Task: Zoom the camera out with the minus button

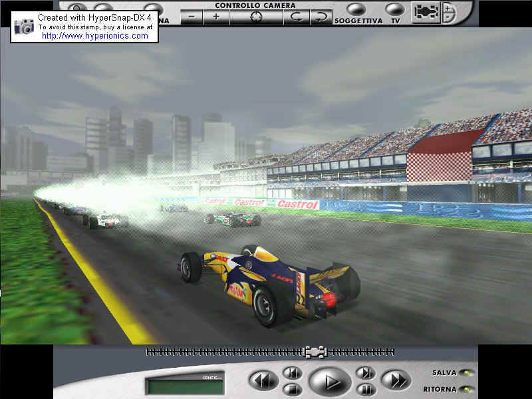Action: click(192, 17)
